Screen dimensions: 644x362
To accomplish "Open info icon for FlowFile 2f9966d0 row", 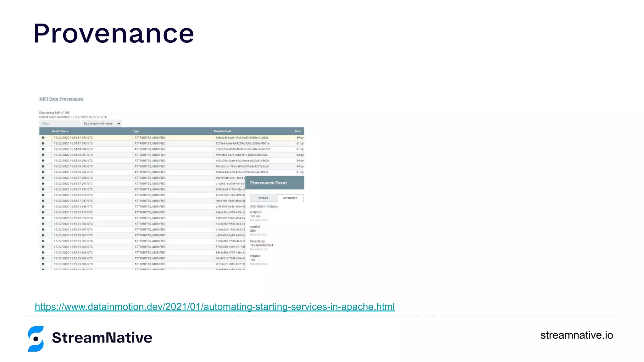I will tap(43, 189).
